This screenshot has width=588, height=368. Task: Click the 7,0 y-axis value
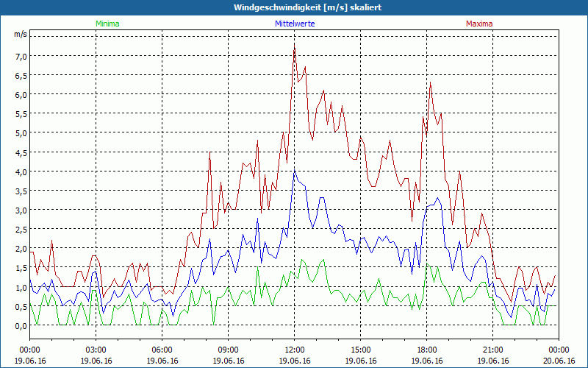tap(21, 57)
